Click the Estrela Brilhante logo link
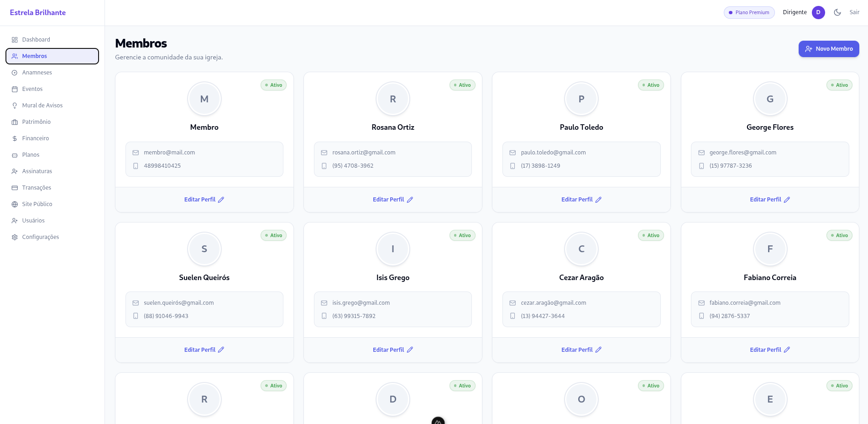The image size is (868, 424). click(x=38, y=13)
